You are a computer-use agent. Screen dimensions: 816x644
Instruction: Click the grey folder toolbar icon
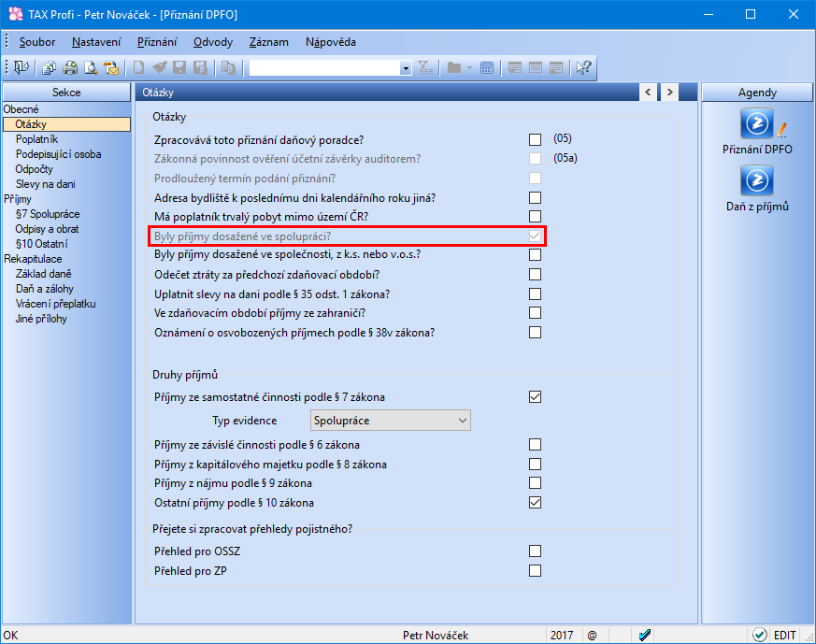[x=454, y=67]
